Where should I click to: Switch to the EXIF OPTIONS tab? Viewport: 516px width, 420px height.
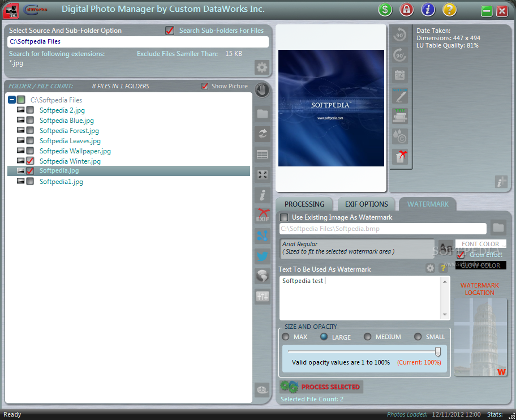coord(366,204)
